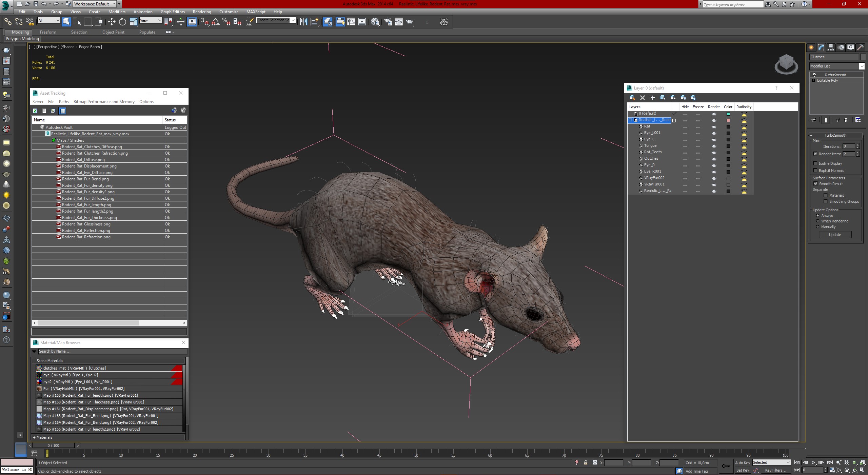The image size is (868, 475).
Task: Toggle Smooth Result checkbox
Action: coord(815,184)
